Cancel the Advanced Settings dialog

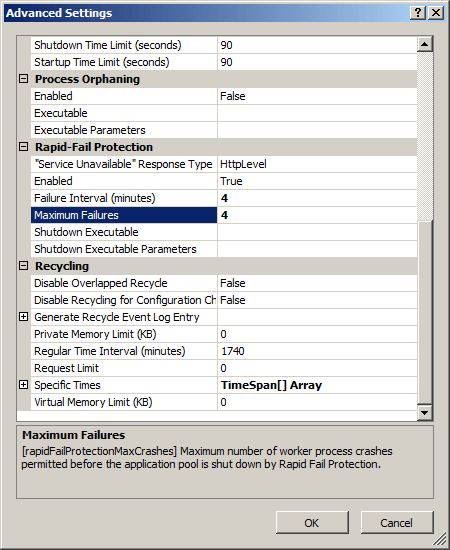(x=397, y=523)
